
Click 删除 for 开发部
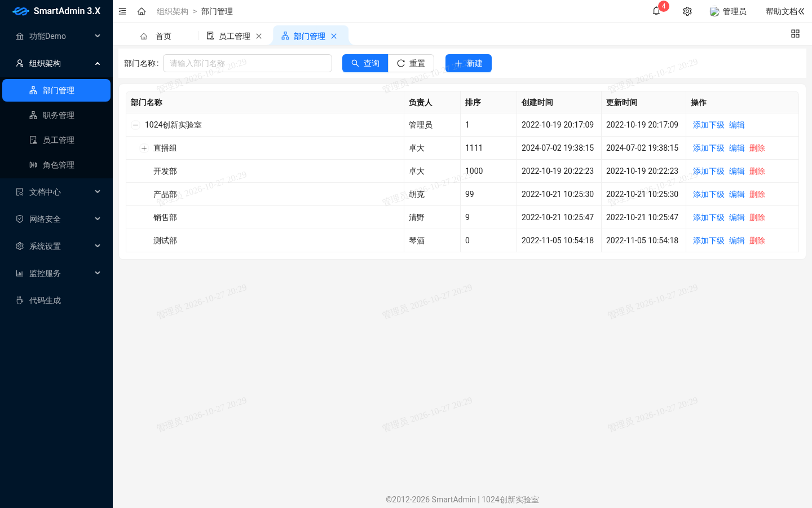(757, 171)
